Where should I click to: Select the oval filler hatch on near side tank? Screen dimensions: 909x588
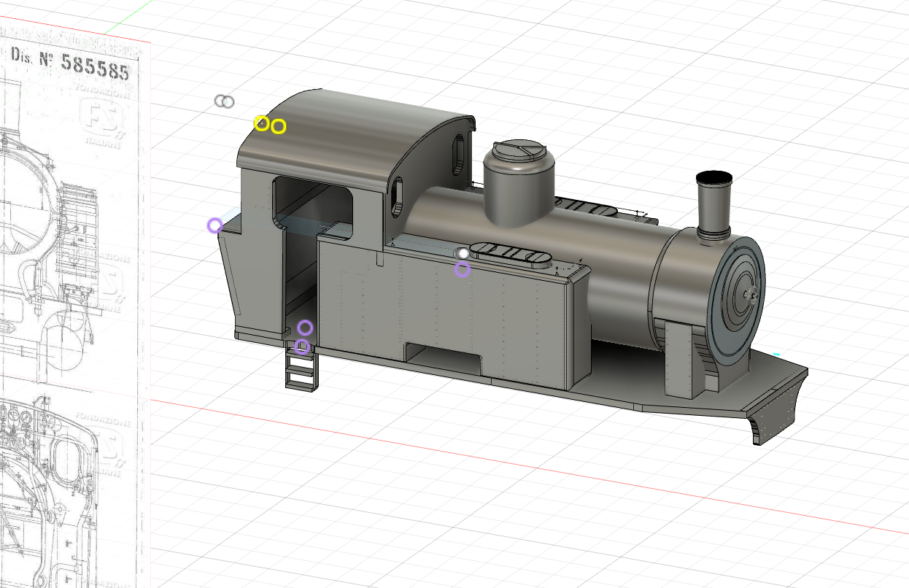pyautogui.click(x=512, y=255)
